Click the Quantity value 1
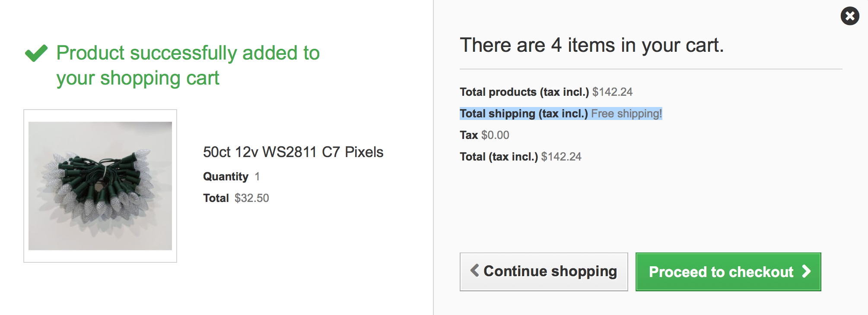This screenshot has height=315, width=868. pos(257,176)
